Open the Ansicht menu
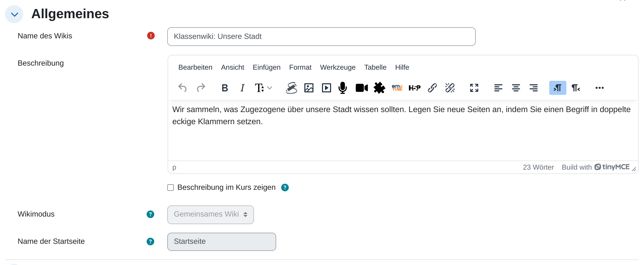The width and height of the screenshot is (644, 265). click(233, 67)
